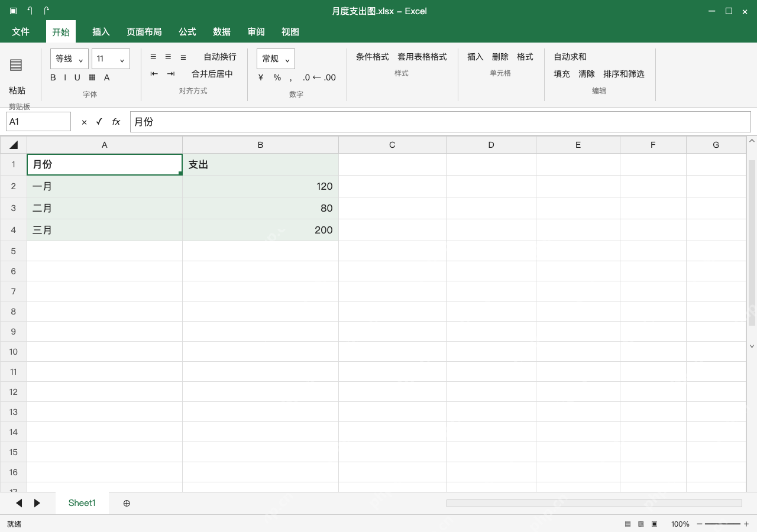
Task: Increase indent in alignment group
Action: 170,74
